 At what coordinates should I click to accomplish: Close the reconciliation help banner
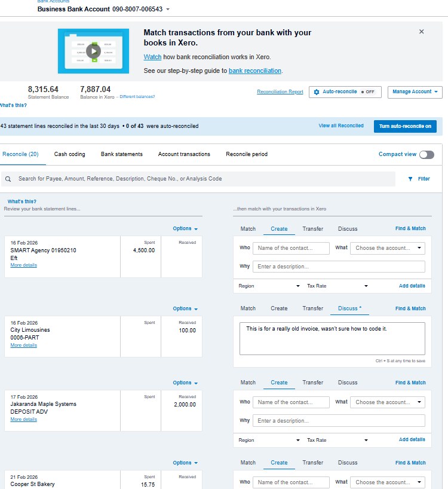coord(422,32)
